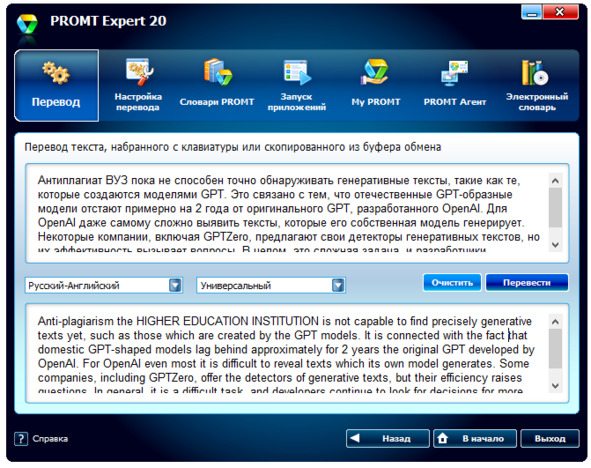
Task: Click the PROMT logo in title bar
Action: [x=27, y=24]
